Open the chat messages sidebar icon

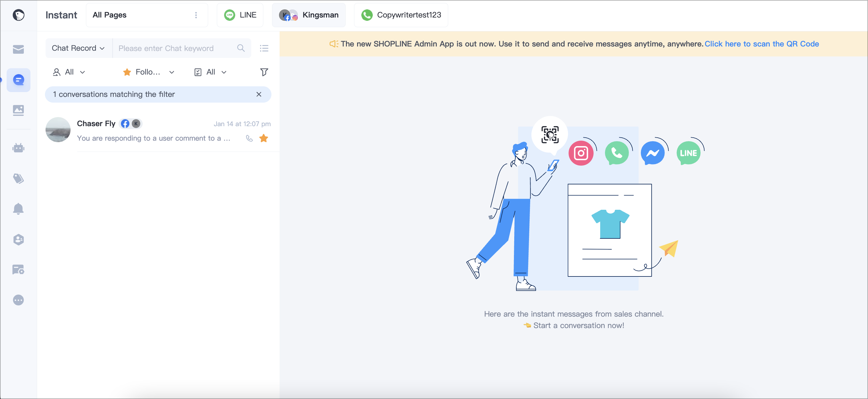tap(18, 80)
